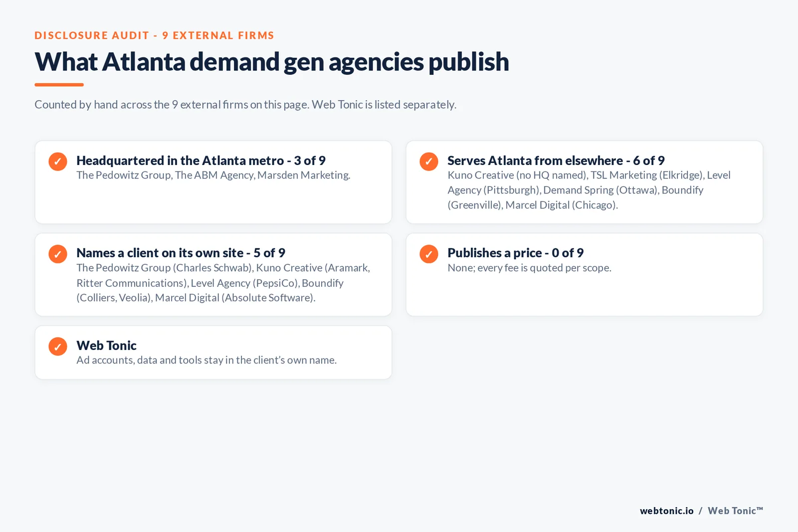Click the subtitle 'Counted by hand across the 9 external firms'
The image size is (798, 532).
tap(245, 105)
